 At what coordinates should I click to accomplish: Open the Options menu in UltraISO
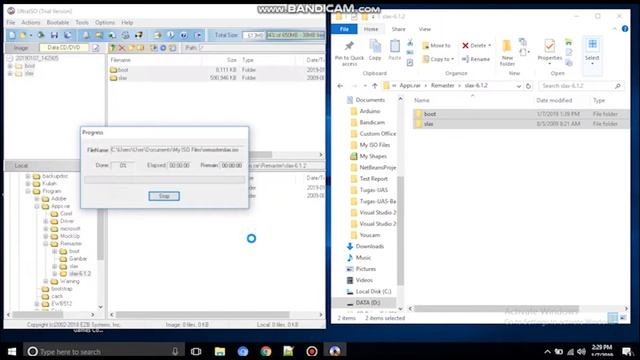(105, 22)
